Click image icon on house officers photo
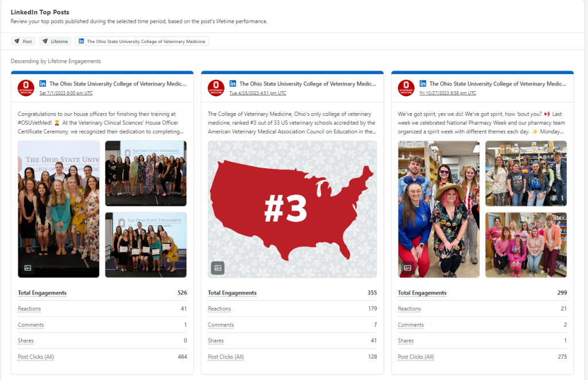This screenshot has height=380, width=588. pos(28,267)
